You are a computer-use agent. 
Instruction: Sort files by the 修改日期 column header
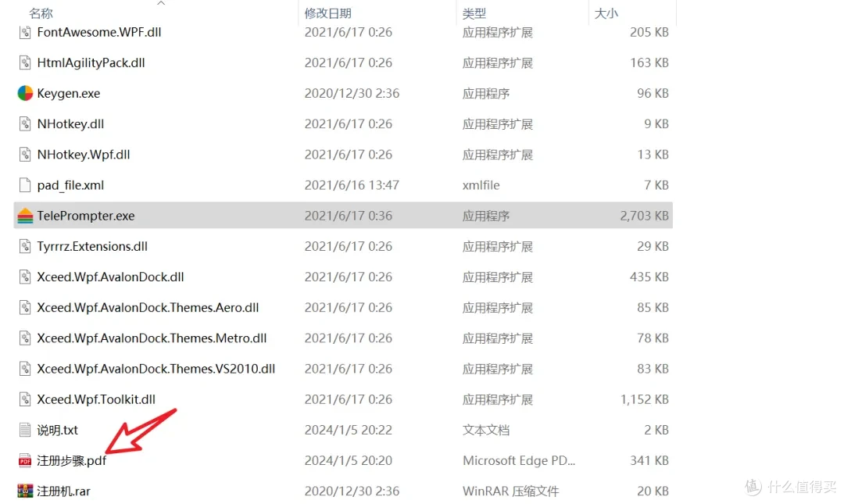327,13
